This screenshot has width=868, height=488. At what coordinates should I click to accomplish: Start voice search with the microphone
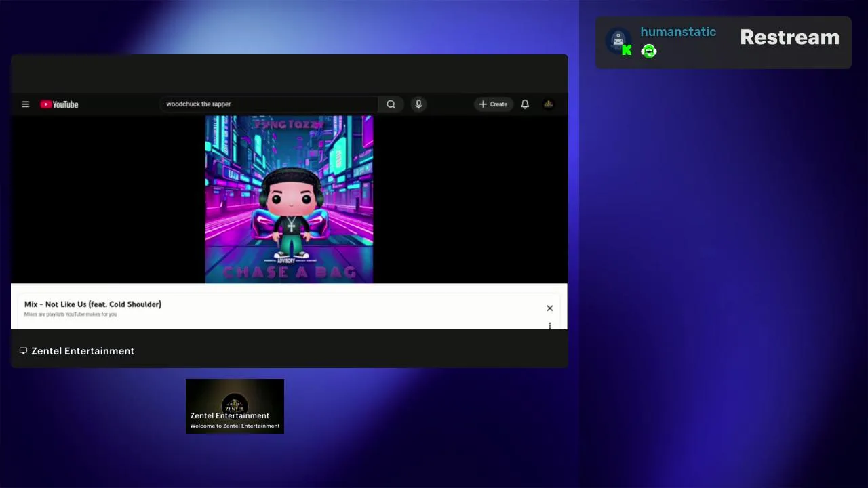pyautogui.click(x=418, y=104)
